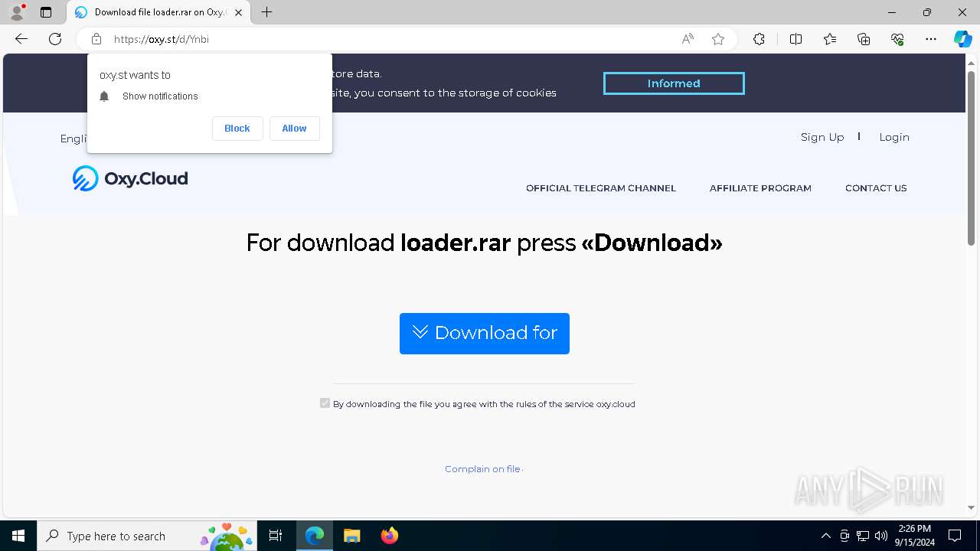Open Contact Us menu item
This screenshot has height=551, width=980.
(876, 187)
